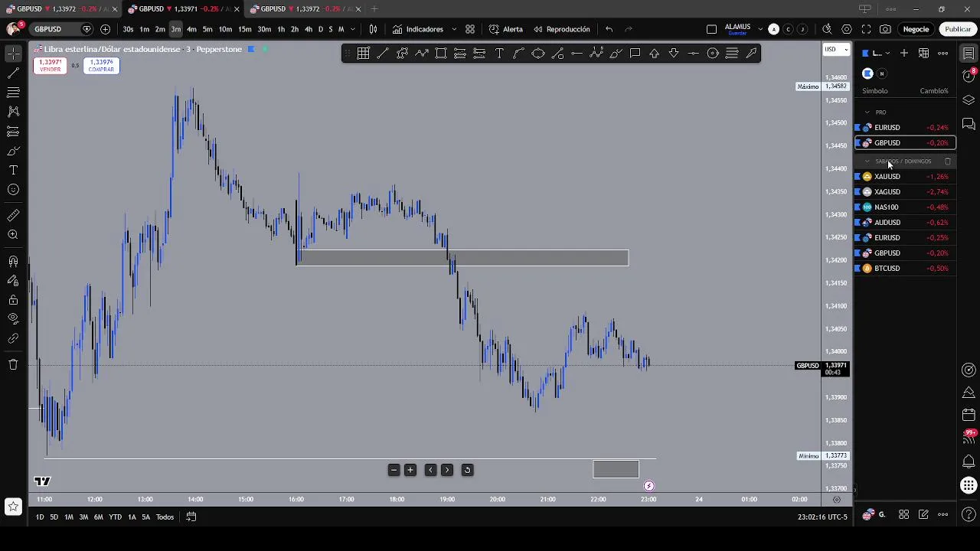The width and height of the screenshot is (980, 551).
Task: Open the ALAMUS layout dropdown arrow
Action: pyautogui.click(x=760, y=29)
